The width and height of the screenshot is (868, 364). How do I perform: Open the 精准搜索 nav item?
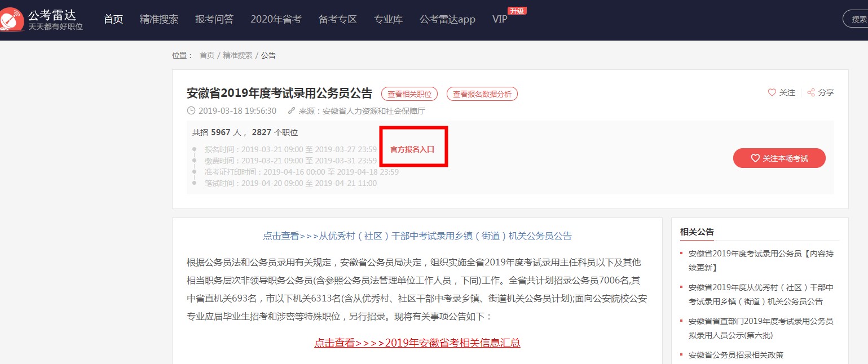click(159, 19)
